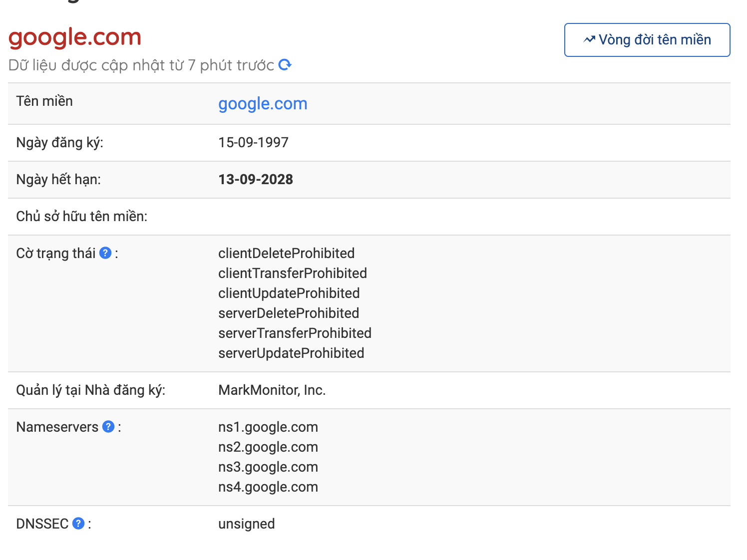Open the blue google.com domain link
Screen dimensions: 747x560
(x=263, y=104)
